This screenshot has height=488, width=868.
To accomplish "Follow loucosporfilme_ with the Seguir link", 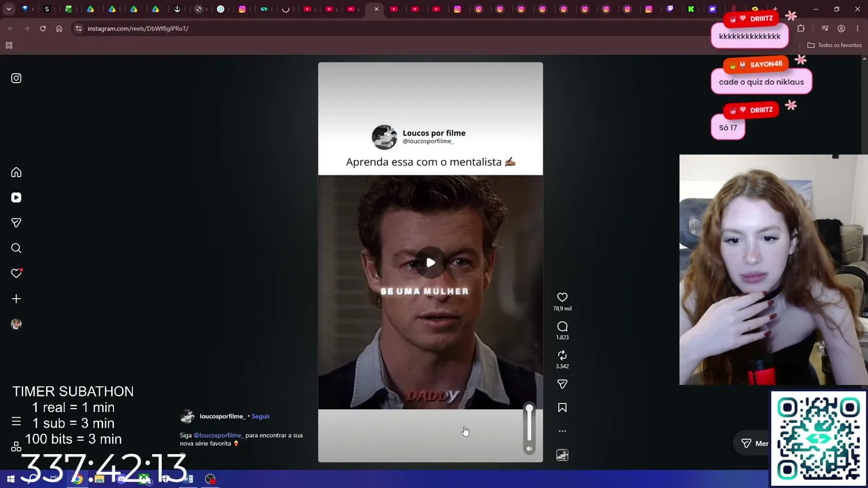I will pyautogui.click(x=260, y=416).
